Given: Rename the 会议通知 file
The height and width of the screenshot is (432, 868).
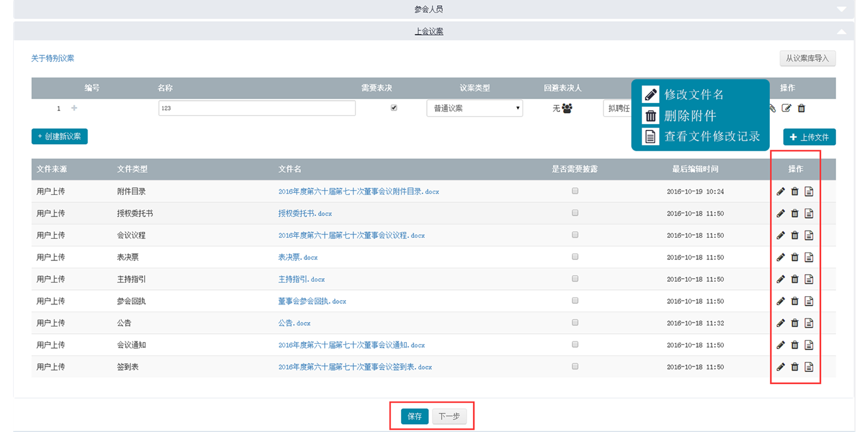Looking at the screenshot, I should click(x=780, y=345).
